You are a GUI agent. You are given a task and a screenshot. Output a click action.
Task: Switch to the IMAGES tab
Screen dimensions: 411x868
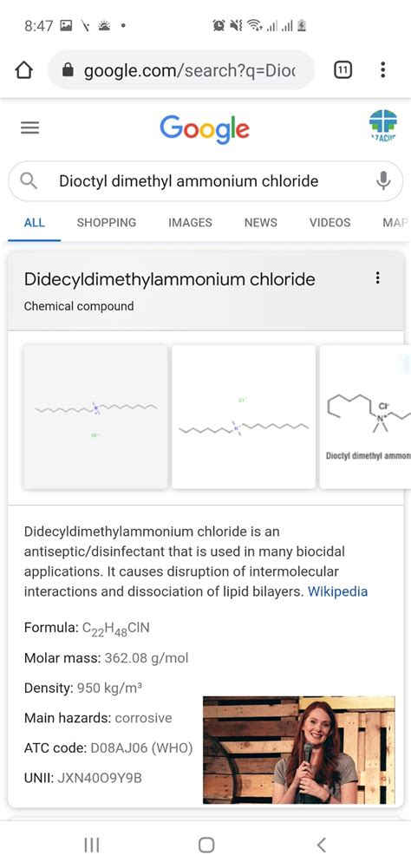[190, 223]
